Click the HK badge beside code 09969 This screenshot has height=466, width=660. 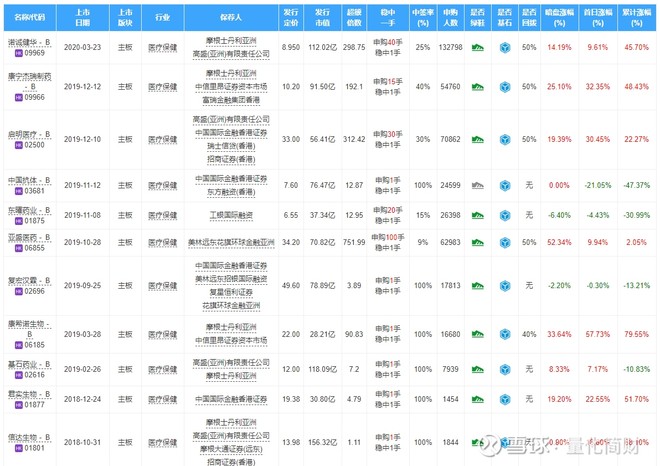(x=19, y=53)
